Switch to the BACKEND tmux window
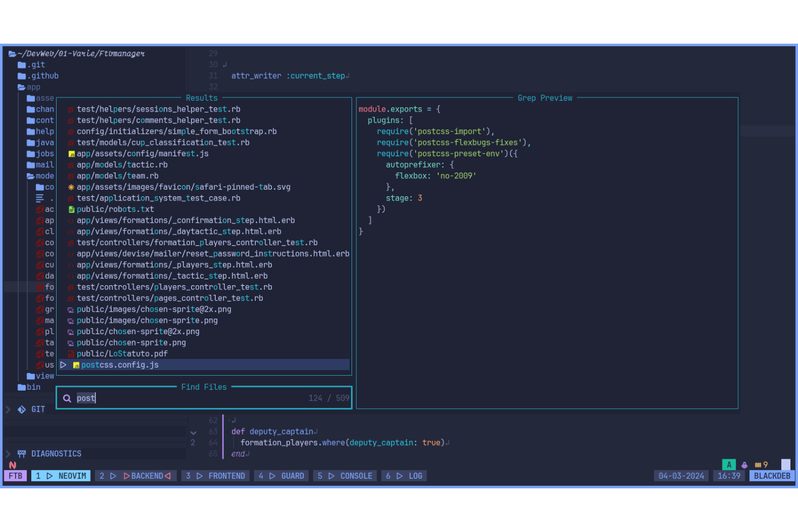Viewport: 798px width, 532px height. coord(136,475)
